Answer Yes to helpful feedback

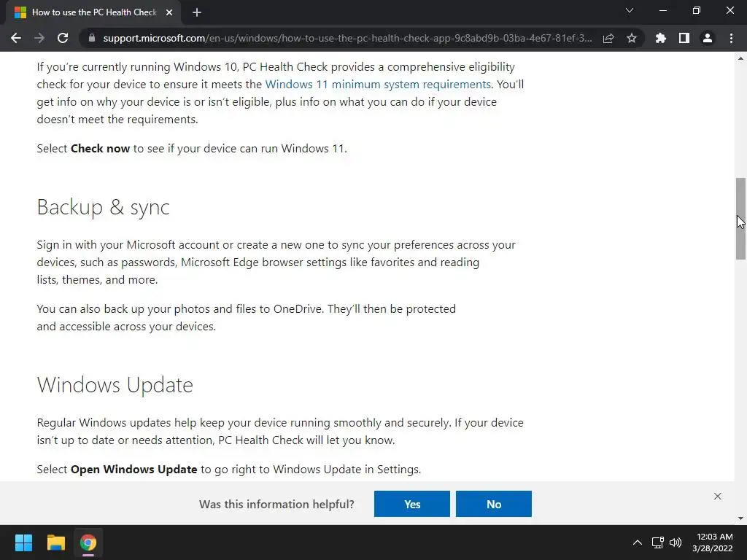[x=412, y=504]
